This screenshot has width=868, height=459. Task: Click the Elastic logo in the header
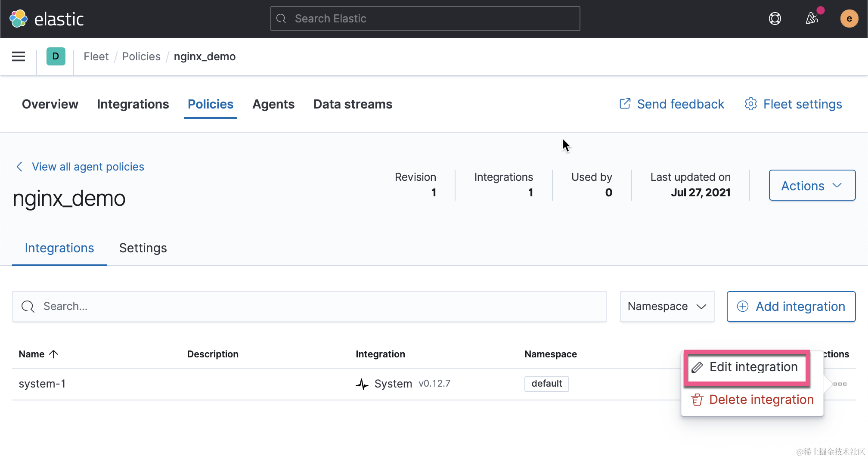46,19
